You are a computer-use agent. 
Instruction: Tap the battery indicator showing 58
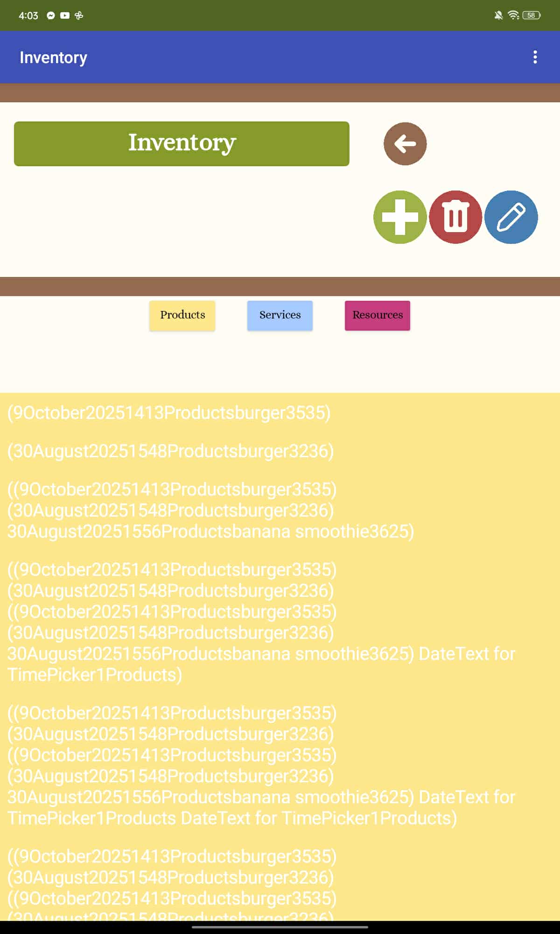coord(532,15)
